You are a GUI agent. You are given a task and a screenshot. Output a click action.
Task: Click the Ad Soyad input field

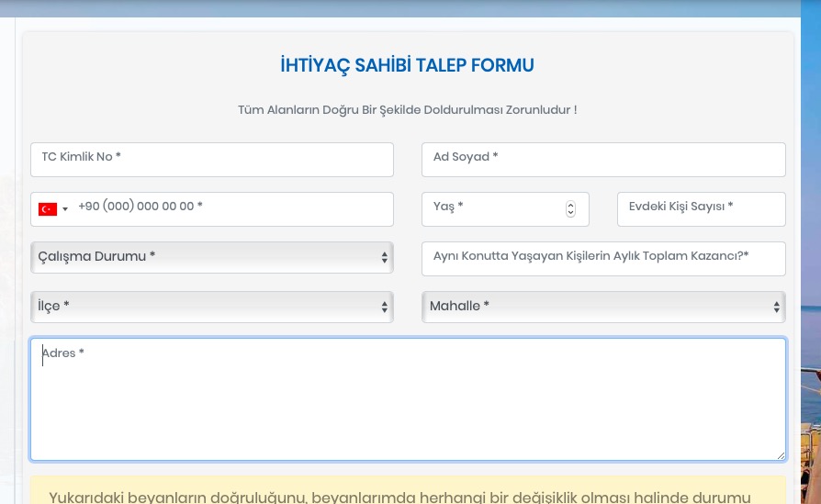coord(602,159)
